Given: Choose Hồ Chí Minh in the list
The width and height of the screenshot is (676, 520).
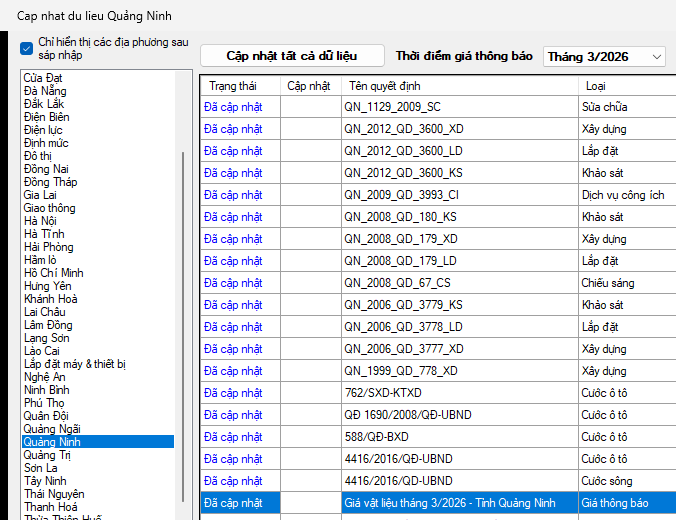Looking at the screenshot, I should (53, 273).
